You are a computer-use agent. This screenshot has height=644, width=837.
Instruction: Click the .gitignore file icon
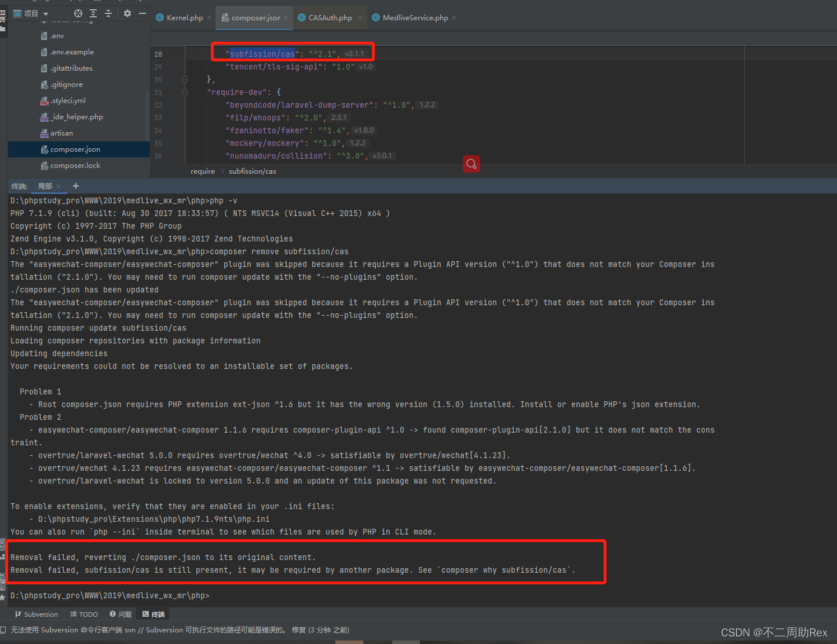[x=44, y=85]
